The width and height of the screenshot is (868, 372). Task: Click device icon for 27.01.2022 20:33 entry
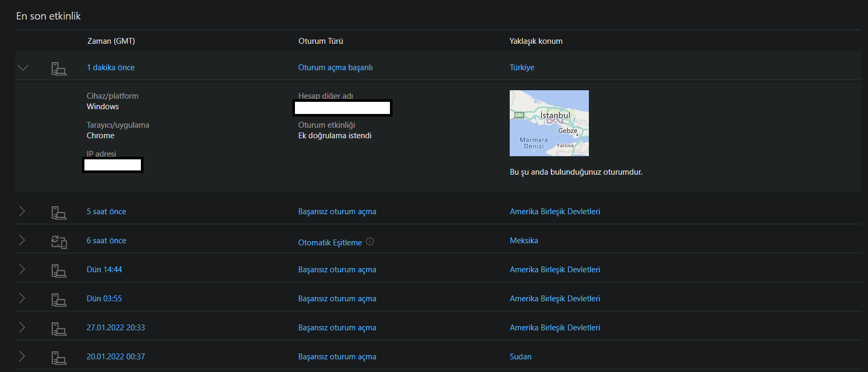point(59,329)
